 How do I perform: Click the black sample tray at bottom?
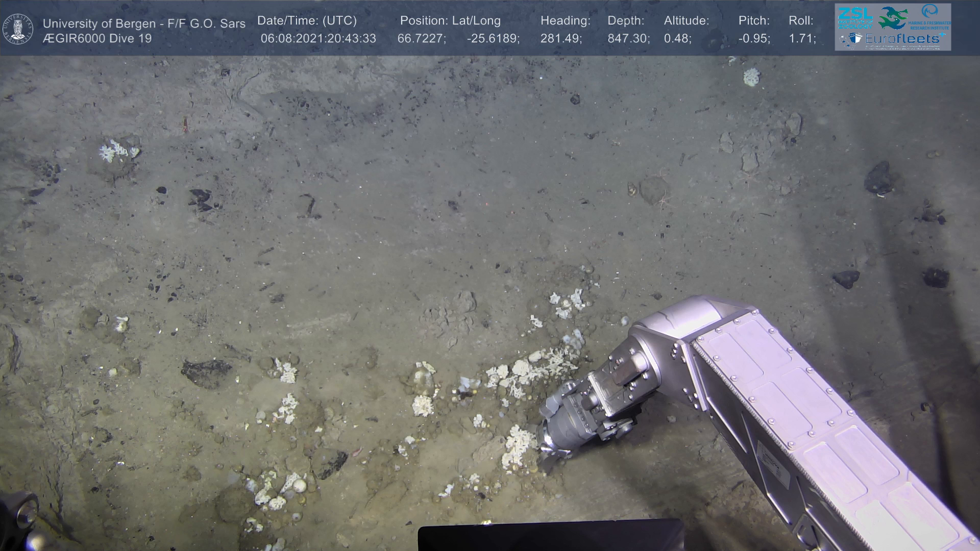click(x=550, y=536)
